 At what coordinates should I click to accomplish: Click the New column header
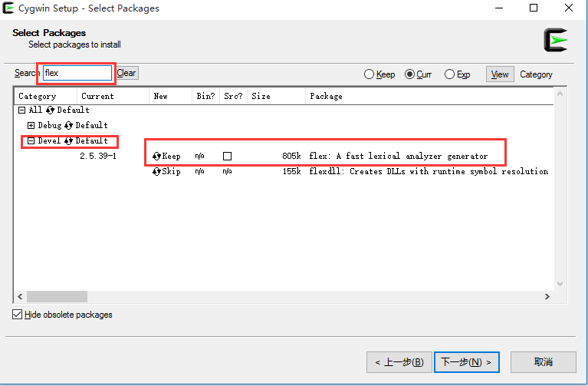point(171,96)
